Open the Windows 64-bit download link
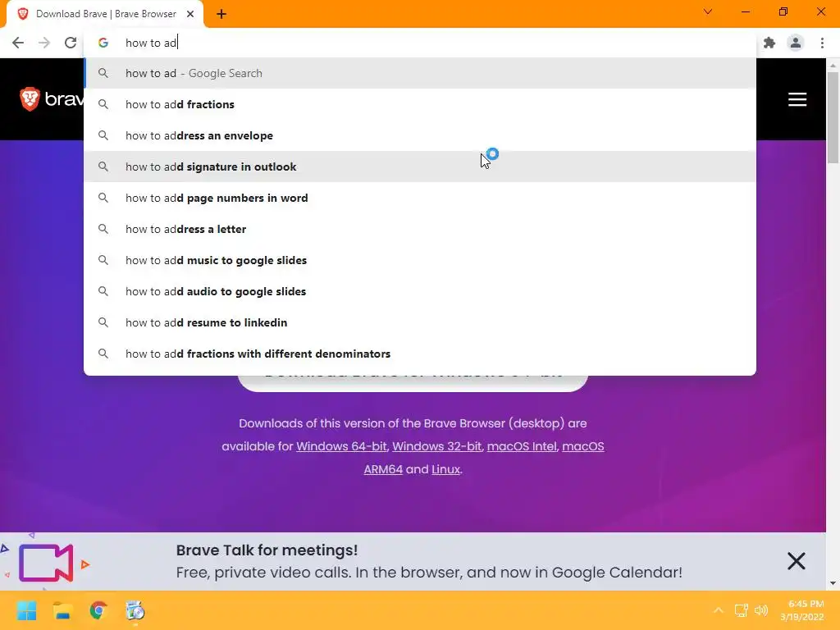Screen dimensions: 840x630 [341, 446]
